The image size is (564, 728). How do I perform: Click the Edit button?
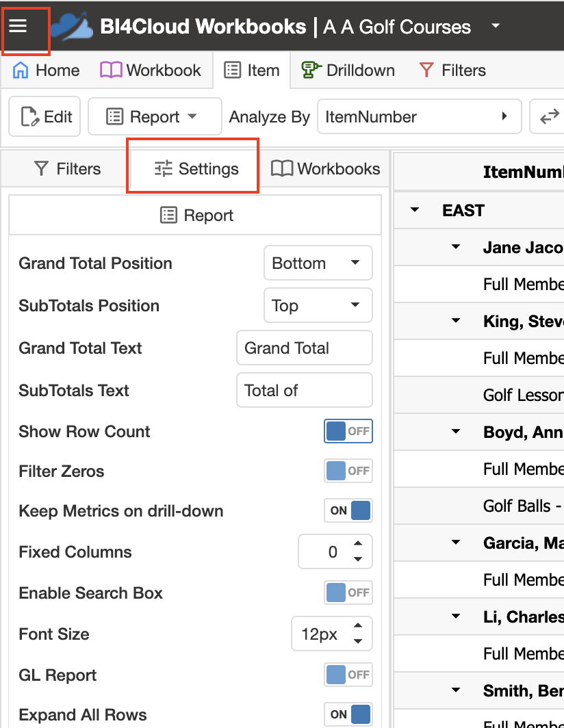pos(44,116)
